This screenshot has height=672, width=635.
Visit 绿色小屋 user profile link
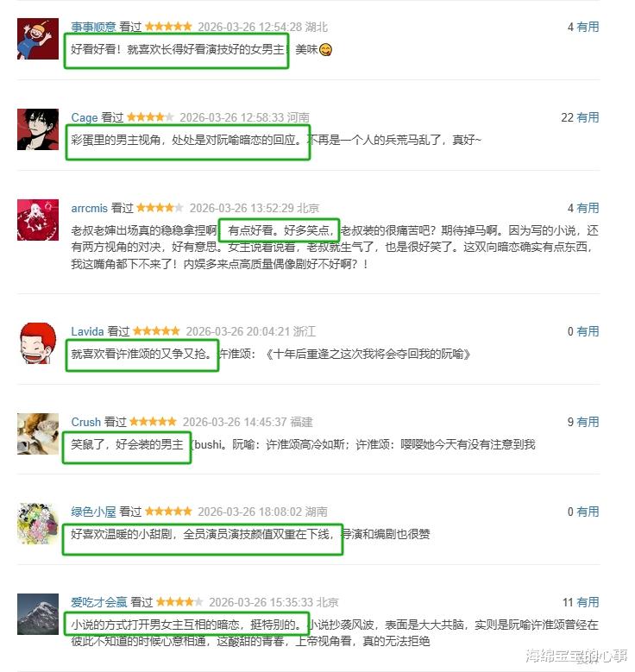pyautogui.click(x=93, y=512)
